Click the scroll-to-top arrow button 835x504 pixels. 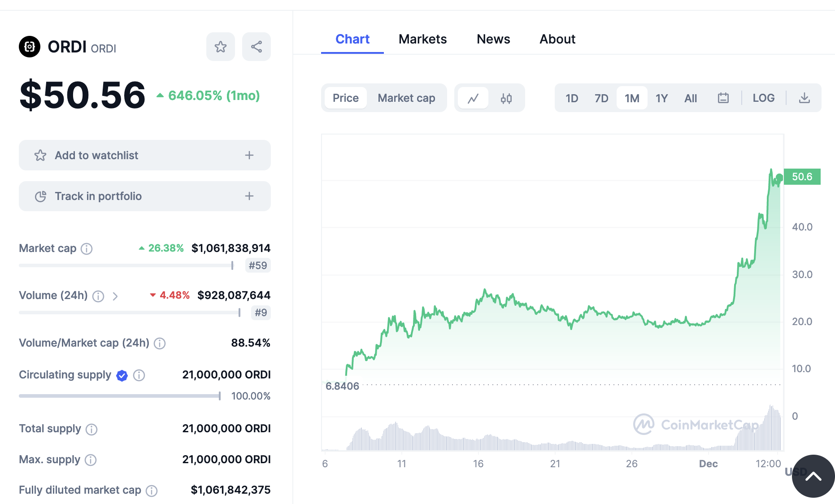[x=813, y=476]
